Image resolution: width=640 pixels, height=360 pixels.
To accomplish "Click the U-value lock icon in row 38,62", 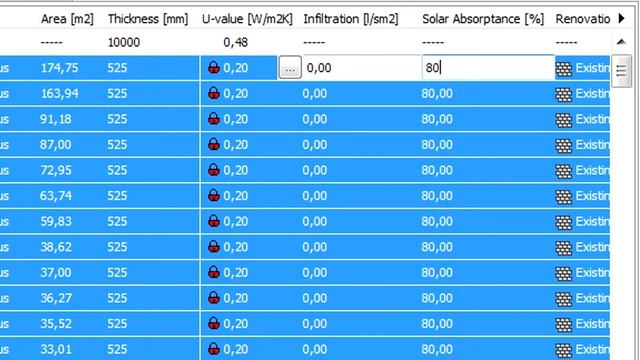I will click(x=214, y=247).
